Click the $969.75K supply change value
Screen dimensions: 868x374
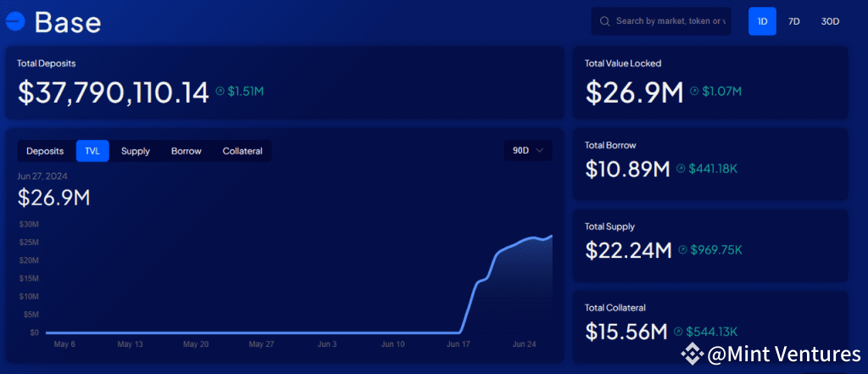(715, 250)
